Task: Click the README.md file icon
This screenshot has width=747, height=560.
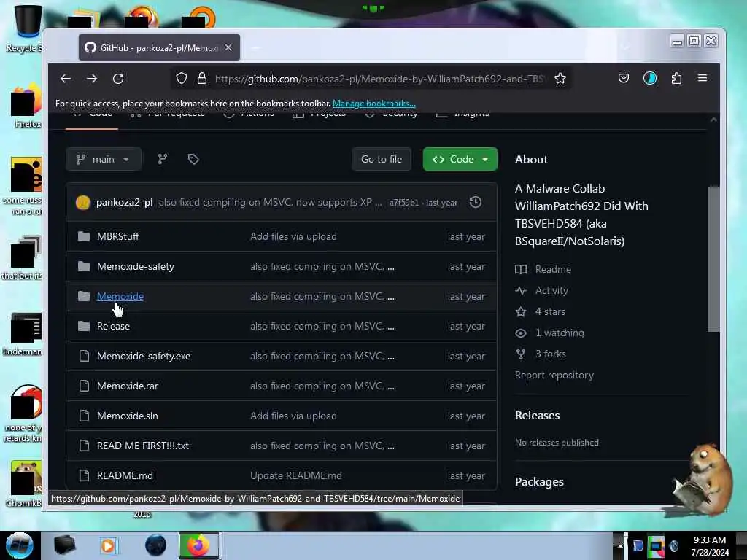Action: (x=84, y=475)
